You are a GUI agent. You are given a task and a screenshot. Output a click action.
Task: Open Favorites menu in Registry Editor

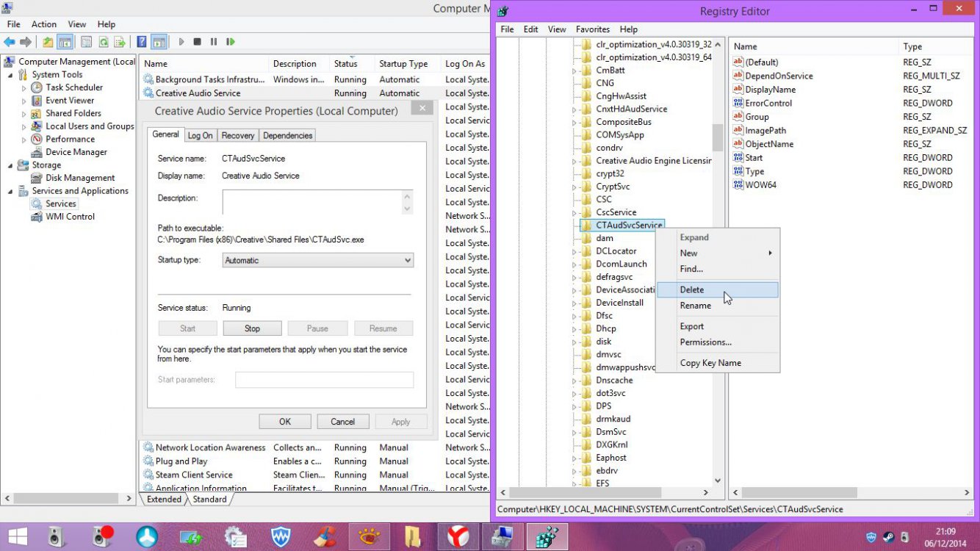593,29
